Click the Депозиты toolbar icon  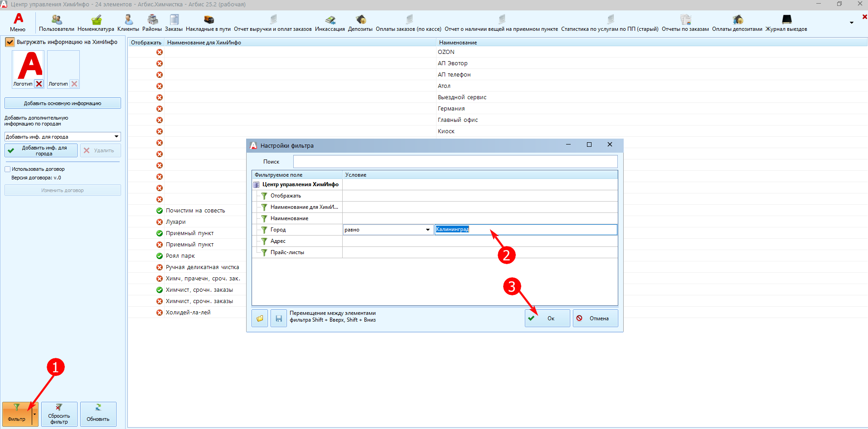[360, 23]
